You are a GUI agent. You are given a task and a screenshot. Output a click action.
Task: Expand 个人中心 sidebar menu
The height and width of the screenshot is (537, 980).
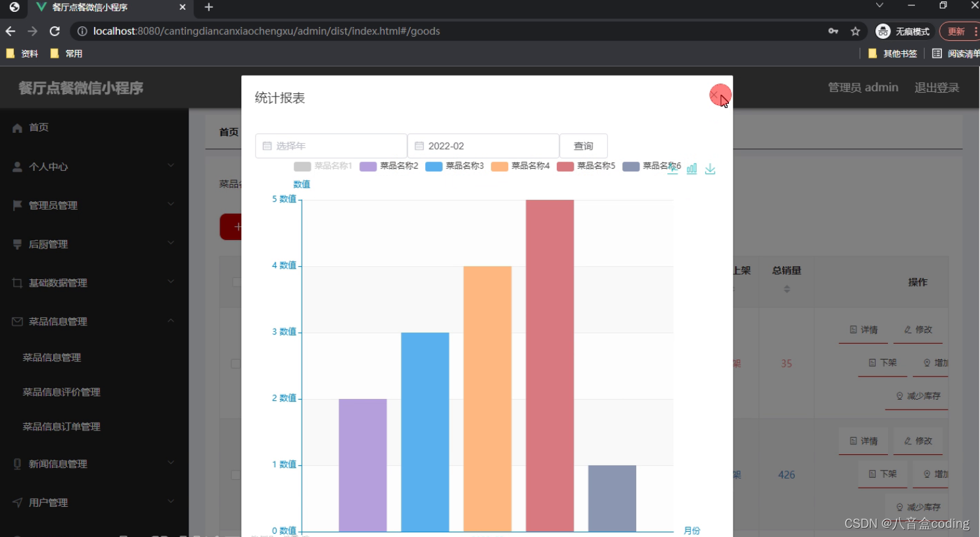coord(94,166)
